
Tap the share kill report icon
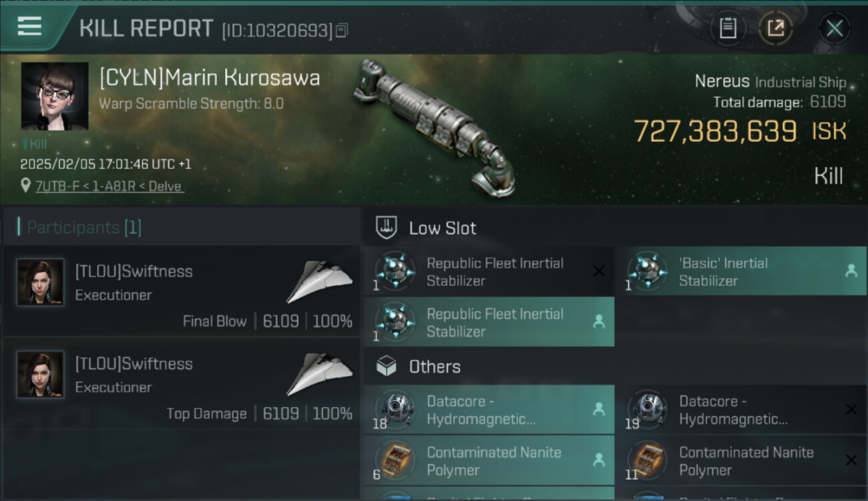point(775,28)
